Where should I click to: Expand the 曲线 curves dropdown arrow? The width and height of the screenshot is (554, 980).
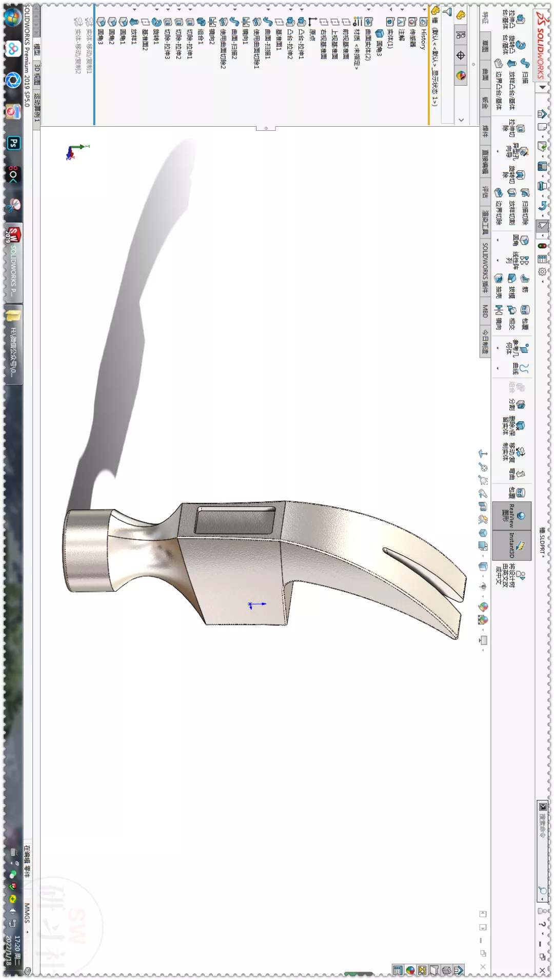coord(498,368)
